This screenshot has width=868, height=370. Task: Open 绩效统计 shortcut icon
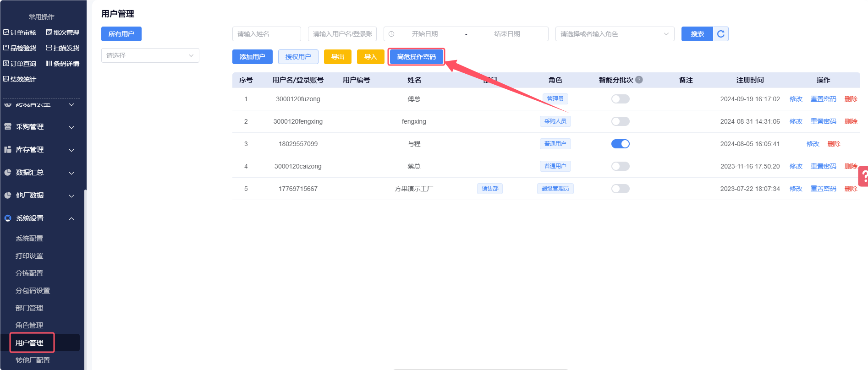pos(6,79)
